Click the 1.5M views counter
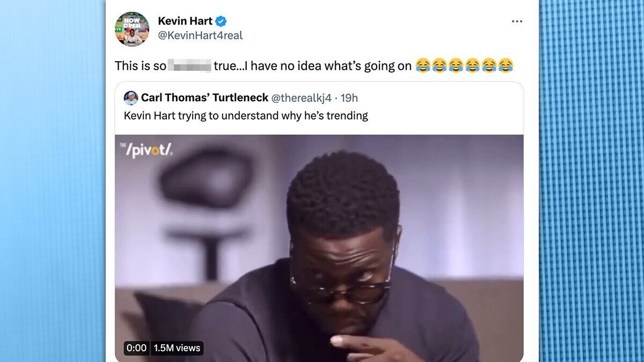Viewport: 644px width, 362px height. (x=177, y=348)
